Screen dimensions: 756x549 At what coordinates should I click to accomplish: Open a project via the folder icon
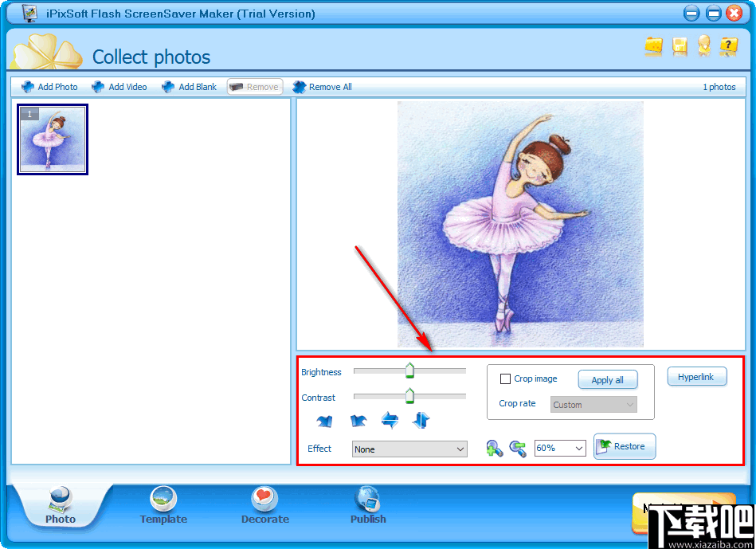click(x=654, y=48)
